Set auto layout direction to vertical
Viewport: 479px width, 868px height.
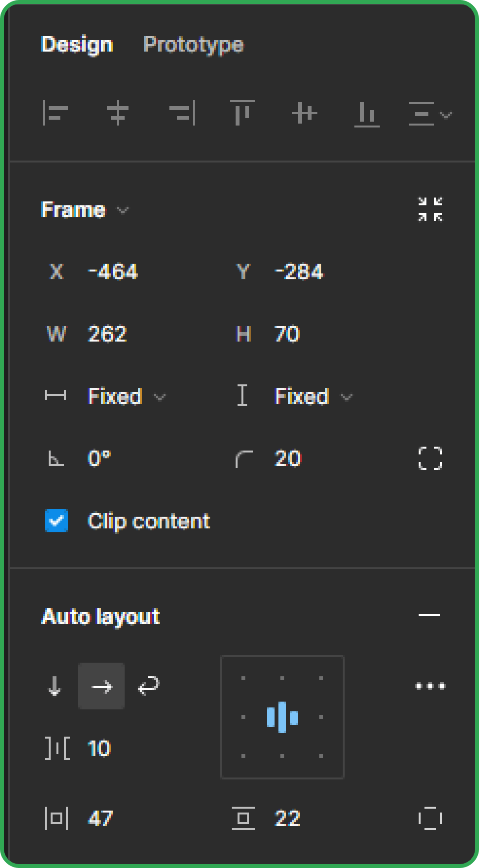55,686
